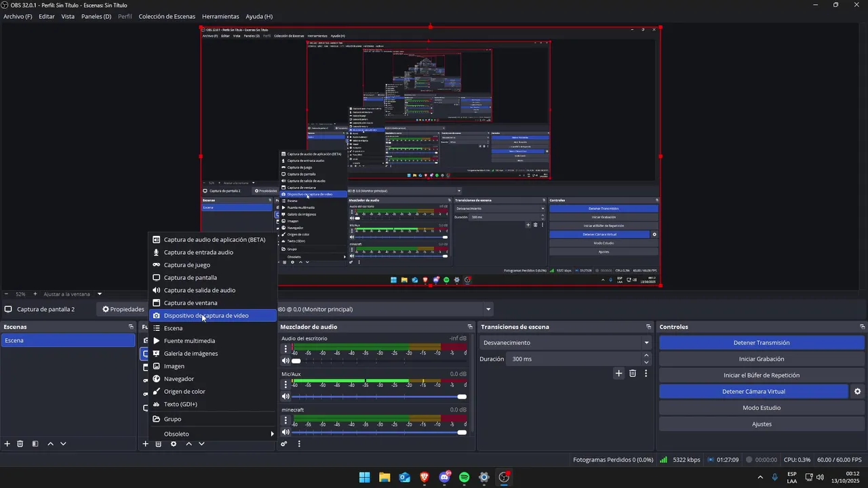The height and width of the screenshot is (488, 868).
Task: Toggle Modo Estudio
Action: point(762,408)
